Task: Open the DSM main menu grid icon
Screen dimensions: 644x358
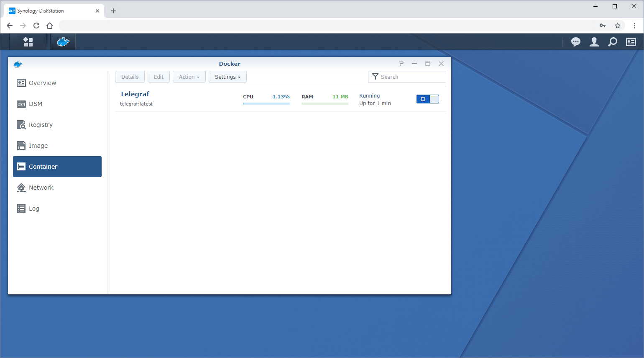Action: click(28, 42)
